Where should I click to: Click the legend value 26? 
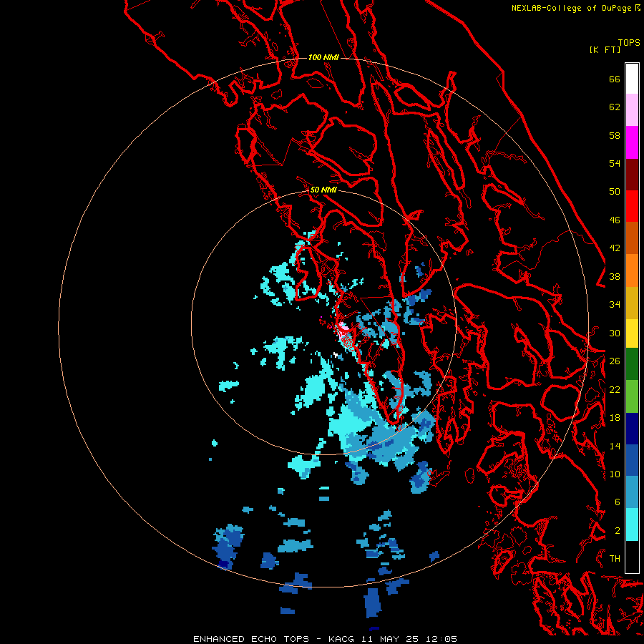pyautogui.click(x=615, y=361)
